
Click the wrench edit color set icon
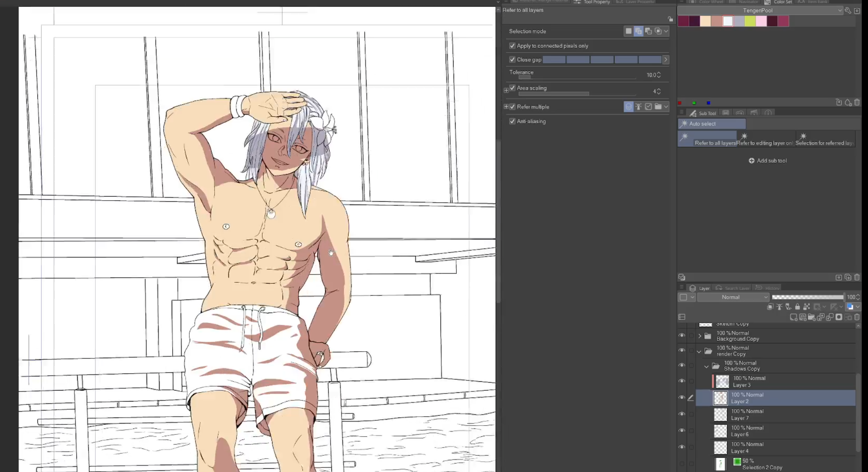click(848, 11)
